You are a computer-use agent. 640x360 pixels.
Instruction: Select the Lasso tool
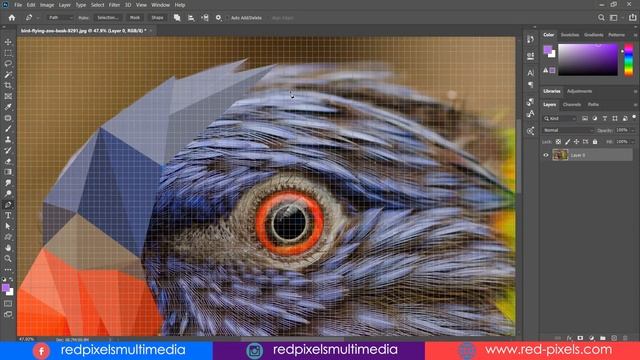(8, 64)
